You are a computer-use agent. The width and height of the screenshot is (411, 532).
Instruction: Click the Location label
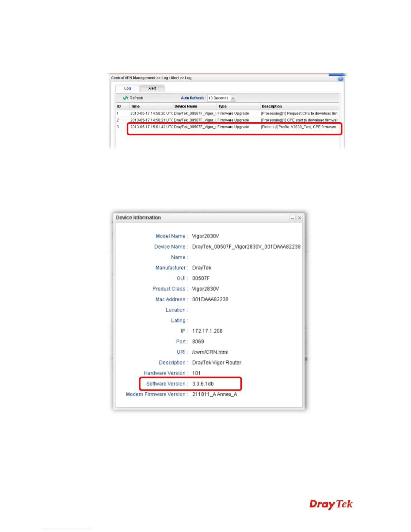177,310
